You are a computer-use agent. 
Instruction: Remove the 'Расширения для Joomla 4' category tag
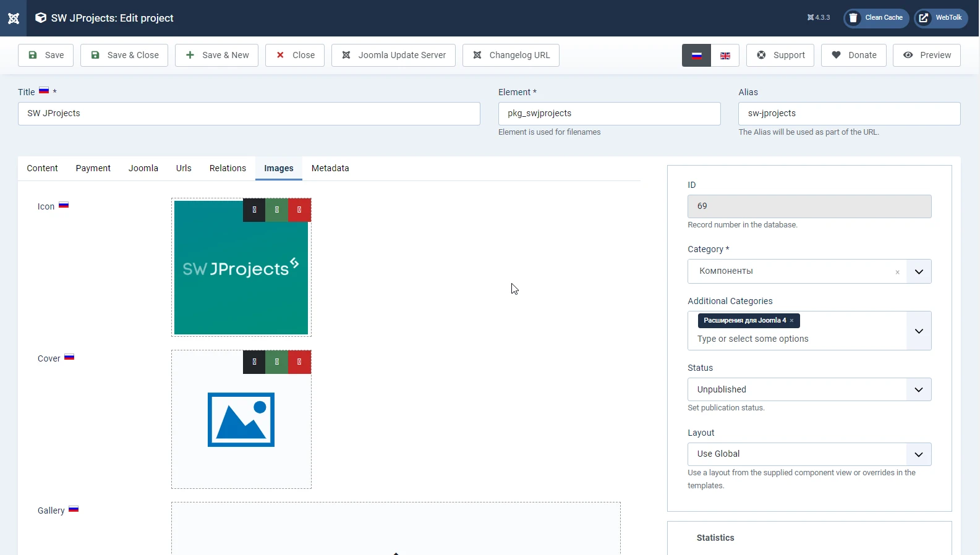(x=791, y=321)
